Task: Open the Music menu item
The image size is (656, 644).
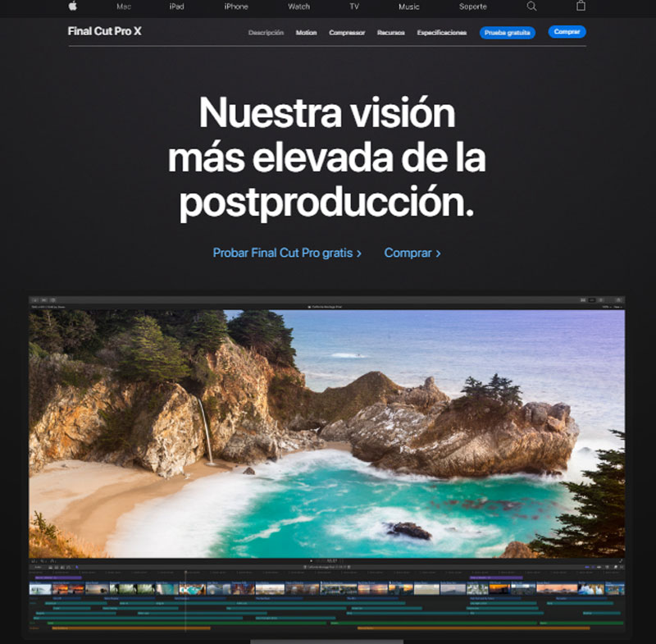Action: [x=409, y=7]
